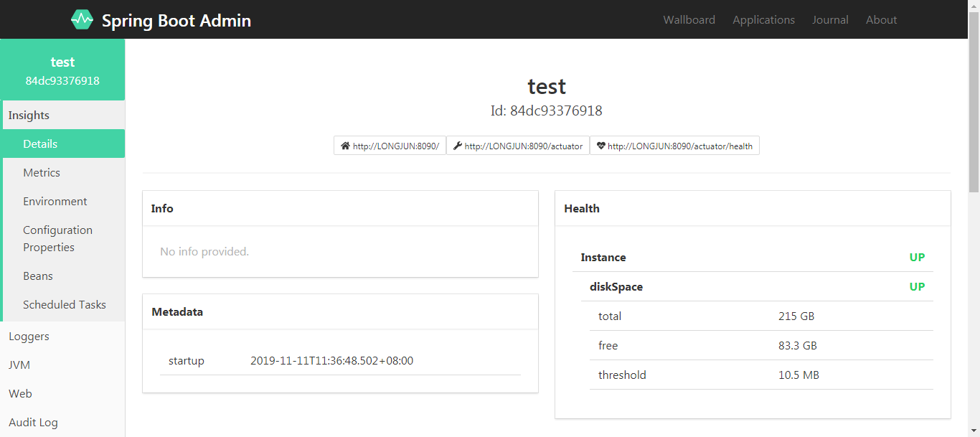Expand the Instance health entry
980x437 pixels.
tap(603, 257)
